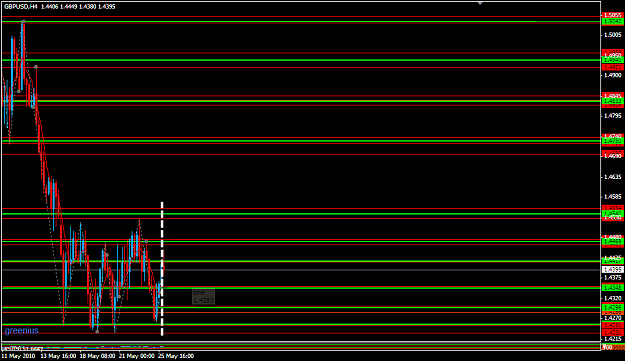The width and height of the screenshot is (625, 361).
Task: Click the red 1.5055 price level tag
Action: coord(613,16)
